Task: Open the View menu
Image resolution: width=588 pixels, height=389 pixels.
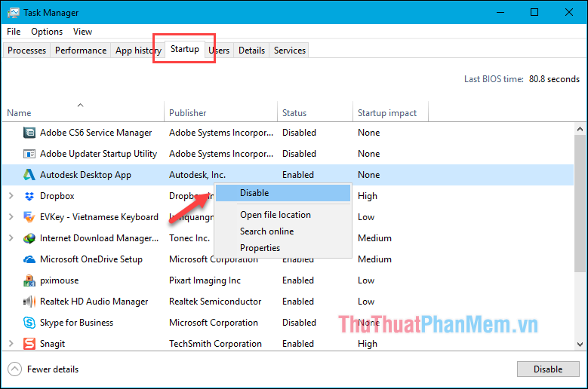Action: [82, 32]
